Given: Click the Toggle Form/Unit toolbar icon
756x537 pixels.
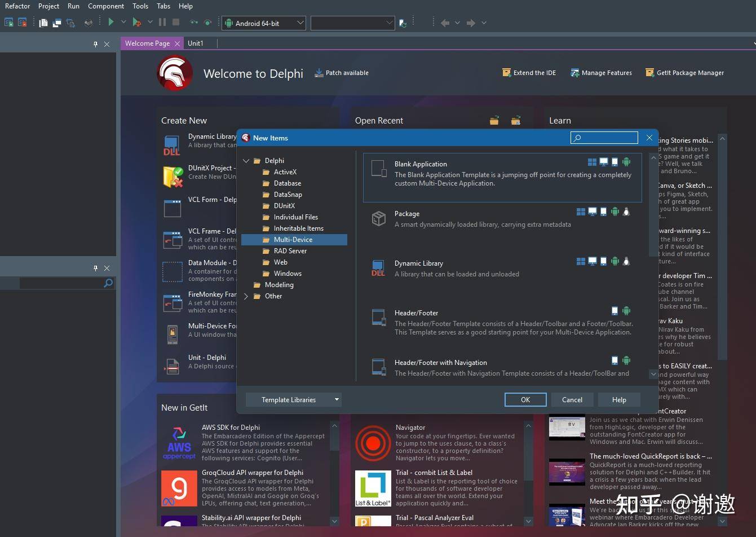Looking at the screenshot, I should pyautogui.click(x=70, y=23).
